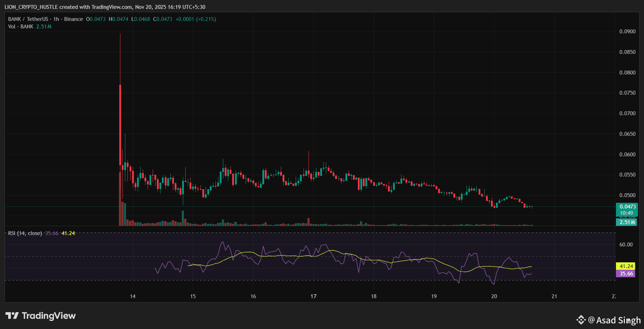Viewport: 644px width, 329px height.
Task: Click the +0.0001 (+0.21%) change value
Action: [196, 19]
